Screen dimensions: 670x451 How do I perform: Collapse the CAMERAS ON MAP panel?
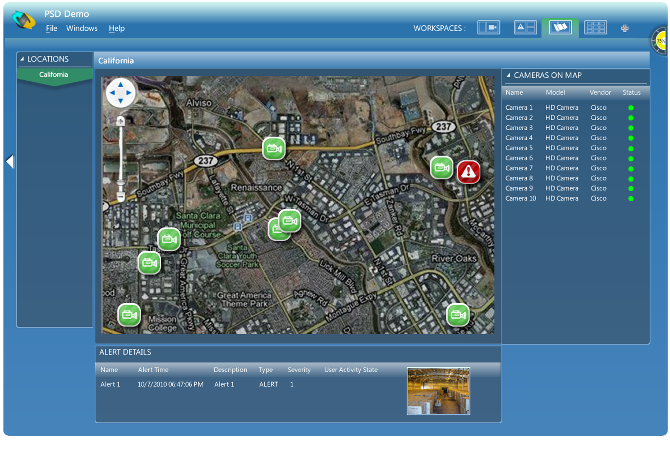508,75
